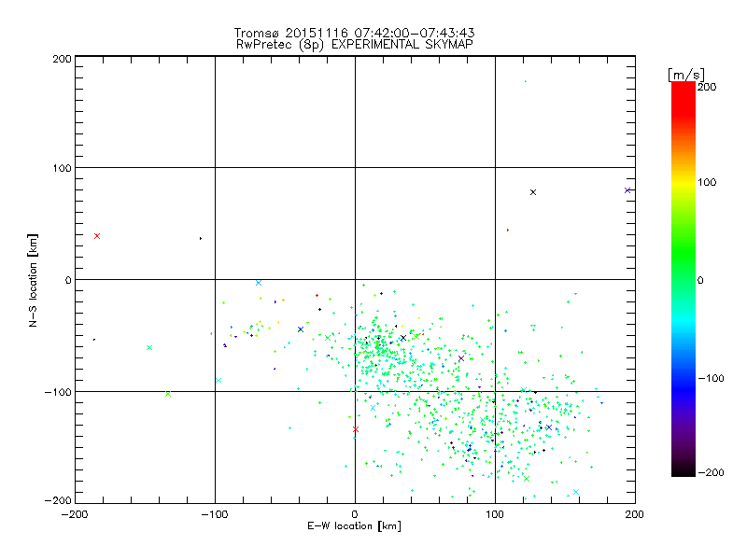The height and width of the screenshot is (560, 747).
Task: Select the colorbar label "-100"
Action: (711, 379)
